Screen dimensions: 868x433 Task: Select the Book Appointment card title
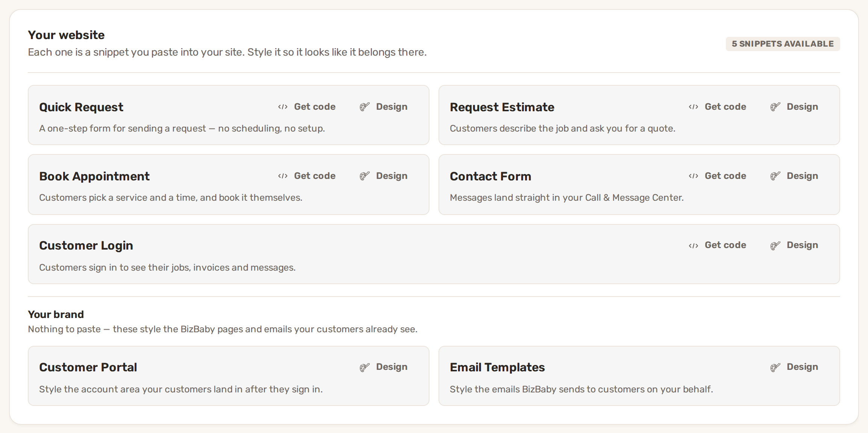click(x=94, y=176)
